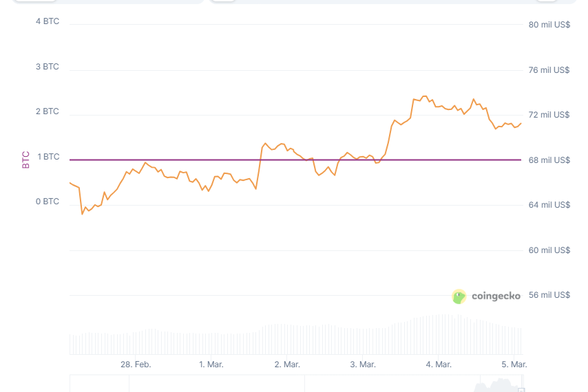The width and height of the screenshot is (588, 392).
Task: Click the 3 BTC axis label
Action: click(48, 67)
